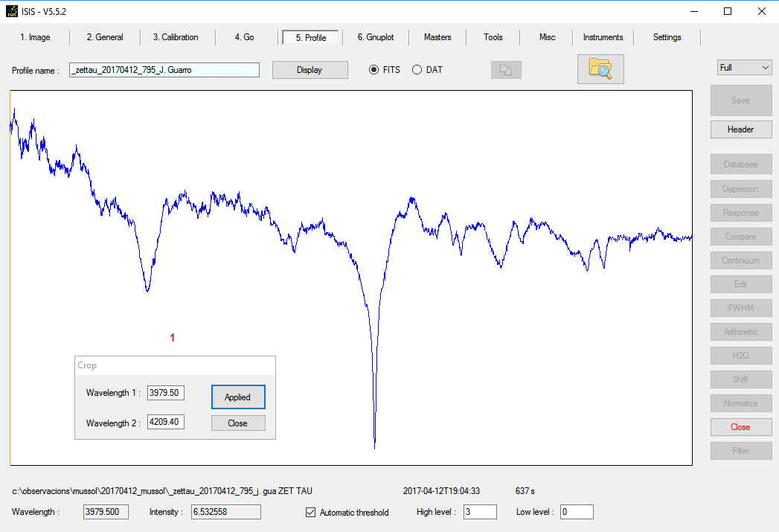The image size is (779, 532).
Task: Go to the 6. Gnuplot tab
Action: [376, 37]
